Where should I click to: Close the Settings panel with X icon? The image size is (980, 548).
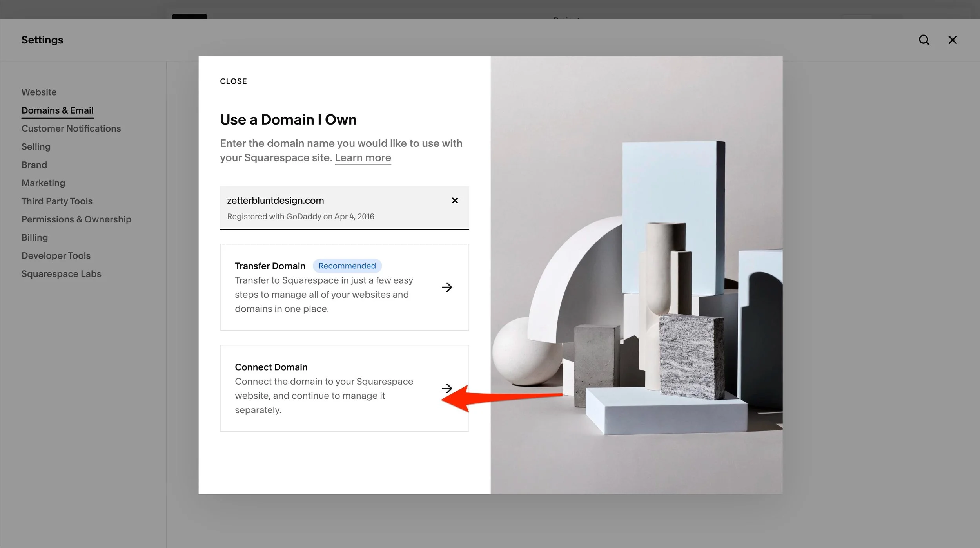tap(953, 40)
